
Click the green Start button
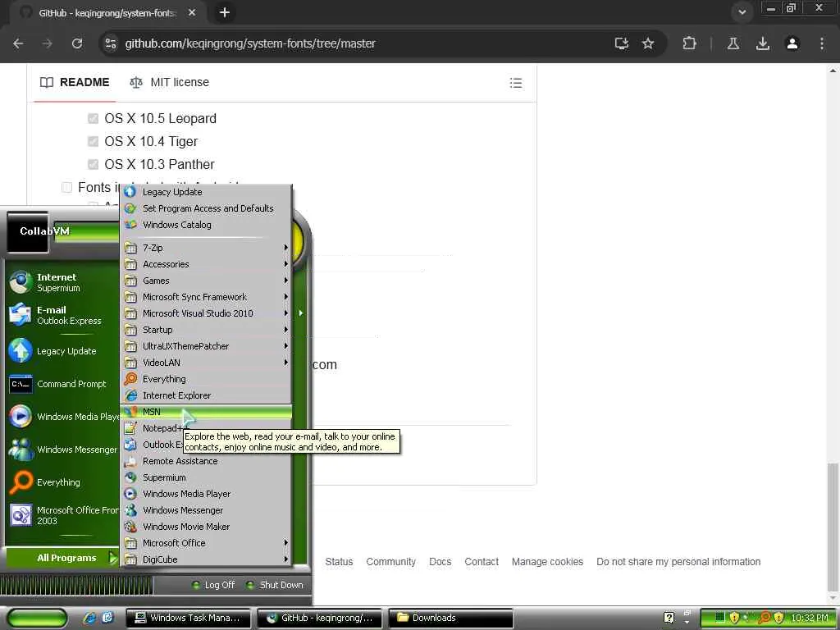[x=36, y=619]
